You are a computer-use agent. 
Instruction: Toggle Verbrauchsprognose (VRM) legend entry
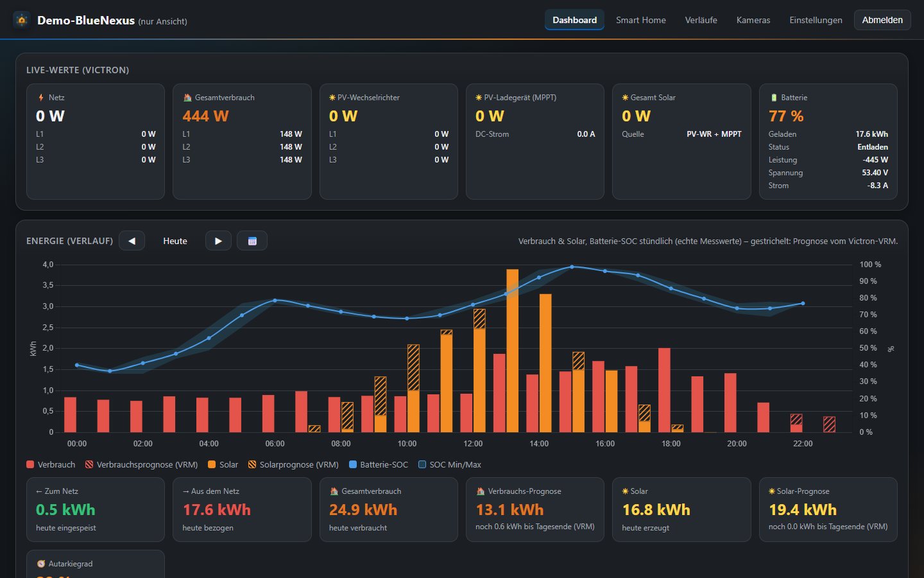click(x=142, y=464)
